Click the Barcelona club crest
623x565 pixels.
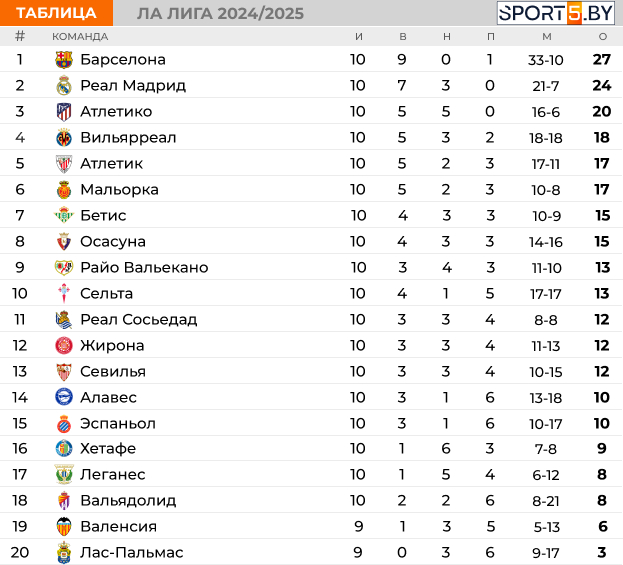(64, 60)
